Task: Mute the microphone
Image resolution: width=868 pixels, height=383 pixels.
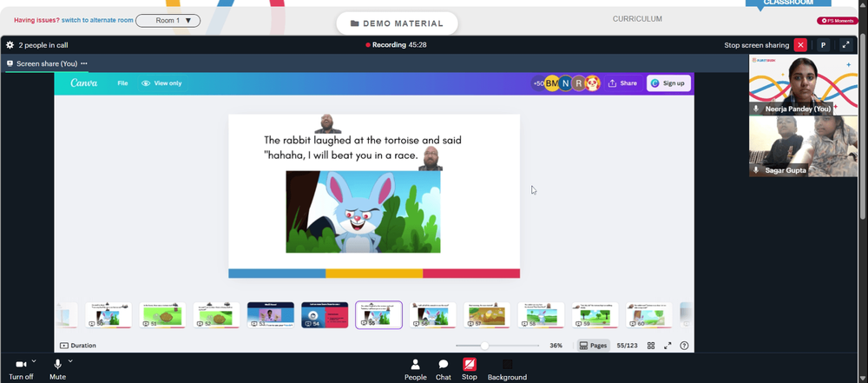Action: click(57, 370)
